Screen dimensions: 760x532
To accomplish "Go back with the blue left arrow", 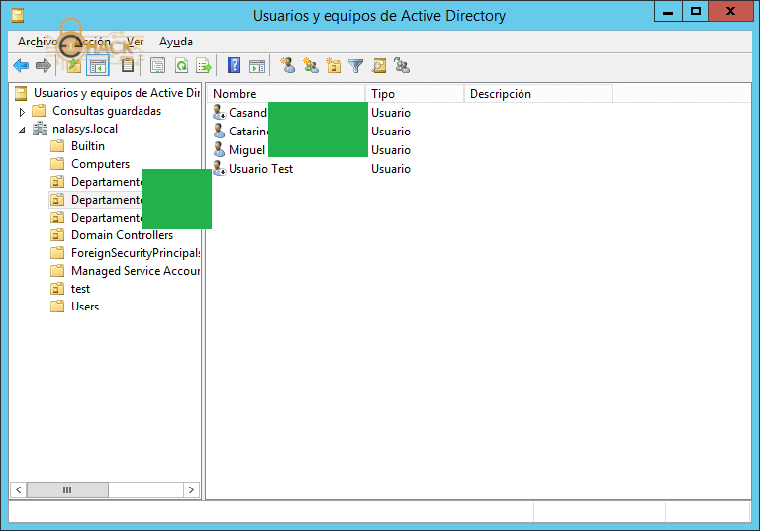I will coord(21,65).
